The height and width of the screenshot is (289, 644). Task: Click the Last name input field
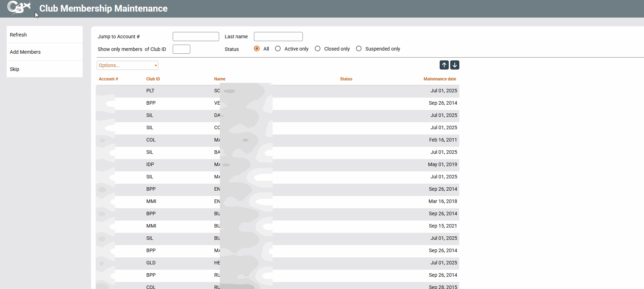point(278,37)
